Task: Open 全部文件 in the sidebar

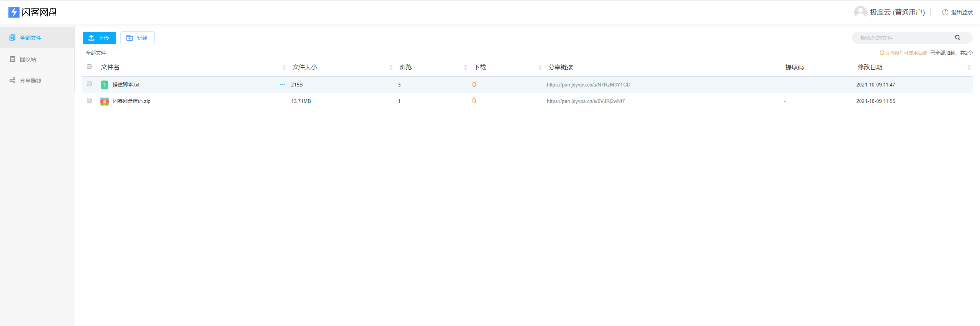Action: pos(31,38)
